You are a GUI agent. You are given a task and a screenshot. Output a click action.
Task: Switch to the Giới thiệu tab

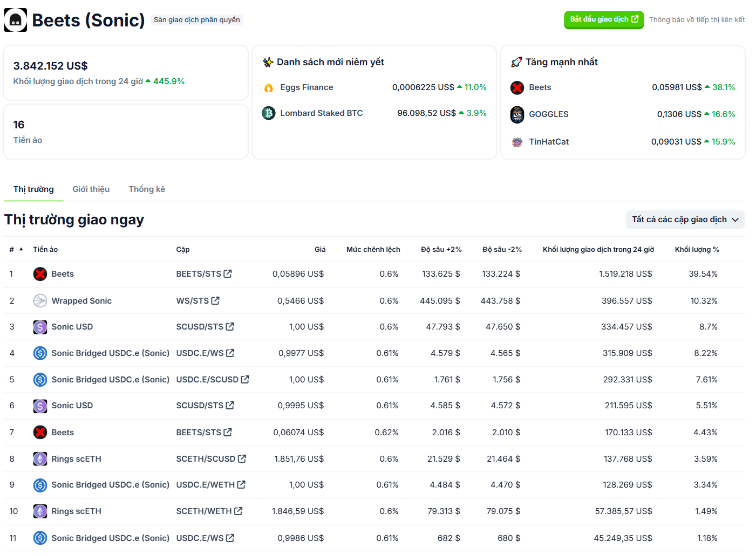(91, 189)
